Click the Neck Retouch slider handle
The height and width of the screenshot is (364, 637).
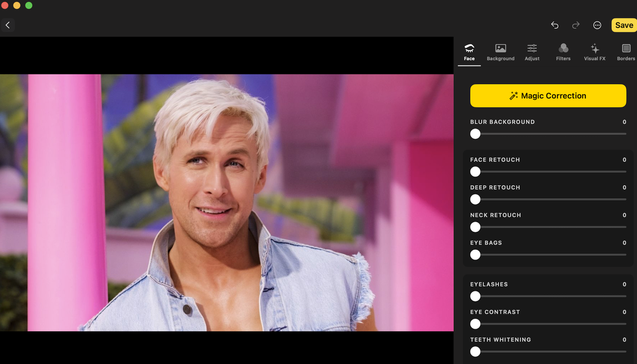[475, 227]
